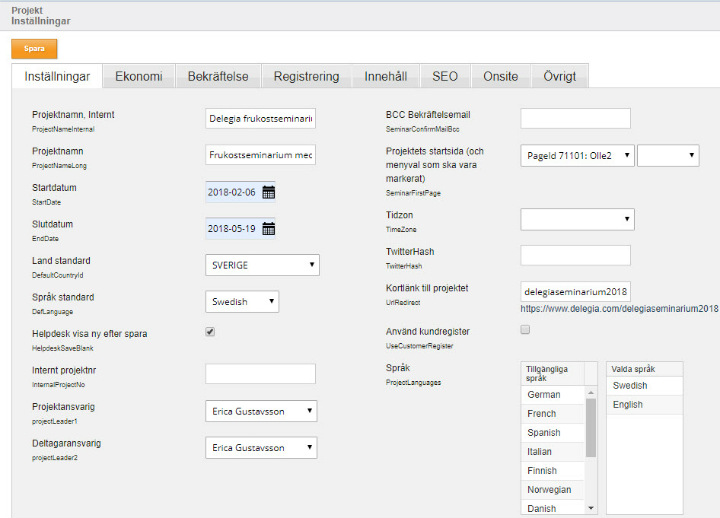Image resolution: width=720 pixels, height=518 pixels.
Task: Enable the Använd kundregister checkbox
Action: point(525,329)
